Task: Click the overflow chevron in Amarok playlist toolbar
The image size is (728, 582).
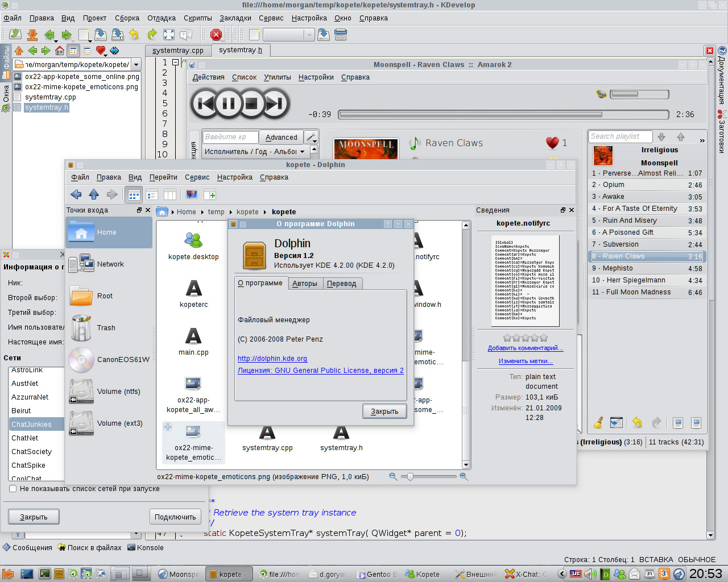Action: click(x=702, y=140)
